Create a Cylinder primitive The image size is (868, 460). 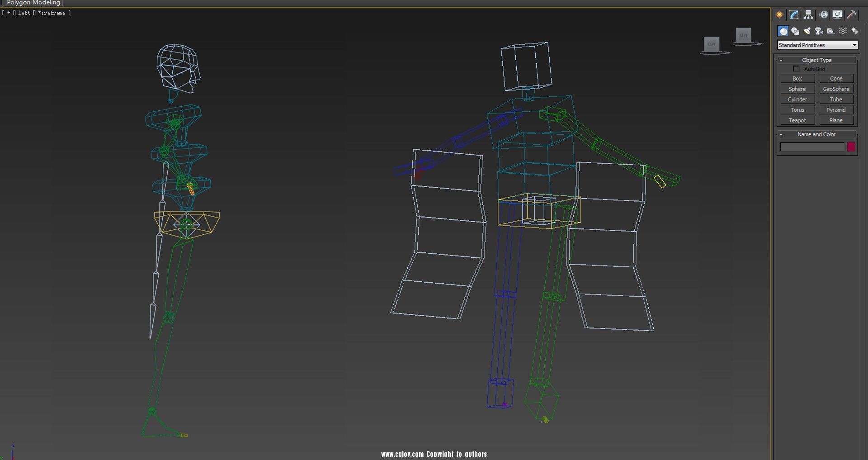tap(797, 100)
